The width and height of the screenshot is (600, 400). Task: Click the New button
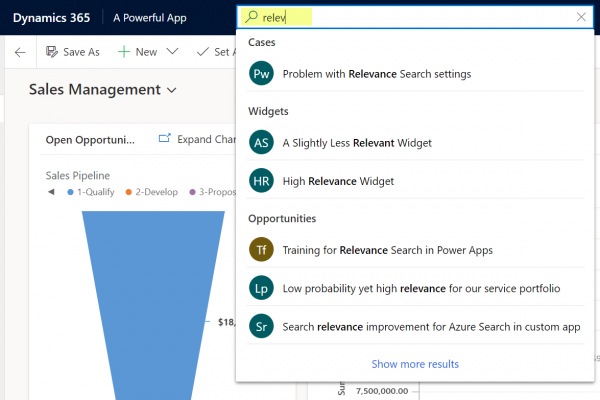pos(138,52)
